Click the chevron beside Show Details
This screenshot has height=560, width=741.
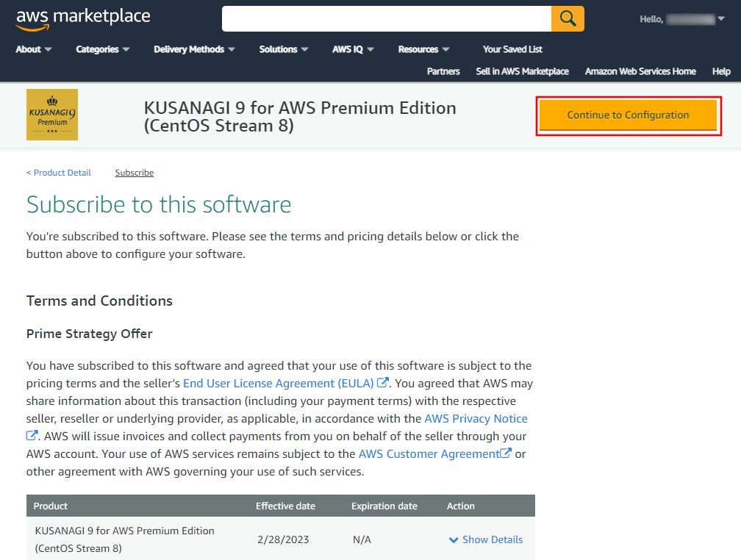click(x=453, y=540)
